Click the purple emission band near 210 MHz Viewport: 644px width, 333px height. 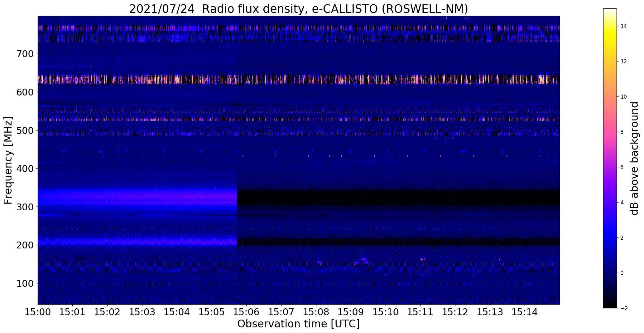pos(137,242)
